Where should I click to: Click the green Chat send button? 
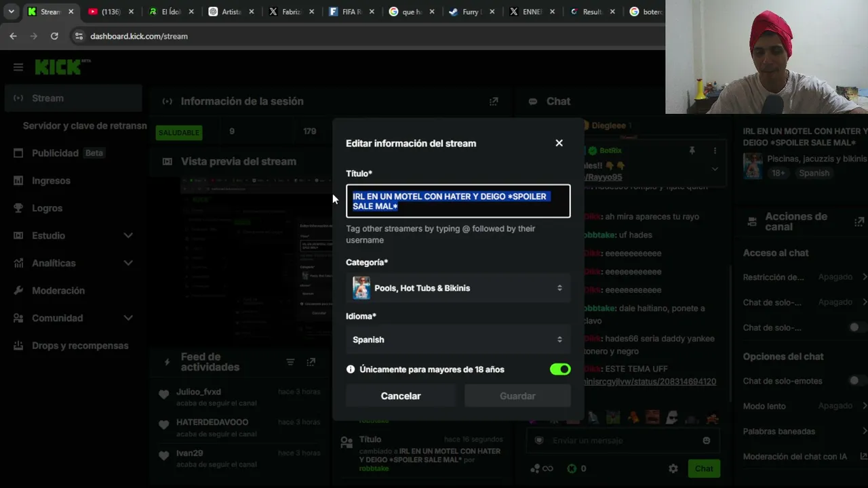click(x=704, y=468)
